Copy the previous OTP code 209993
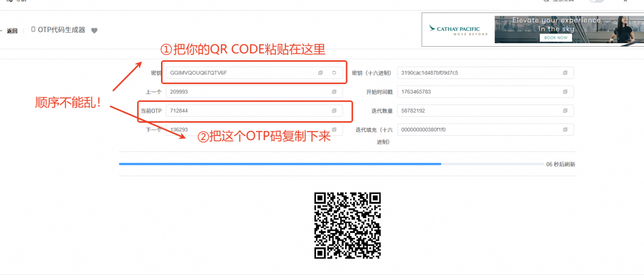Viewport: 644px width, 275px height. coord(334,92)
